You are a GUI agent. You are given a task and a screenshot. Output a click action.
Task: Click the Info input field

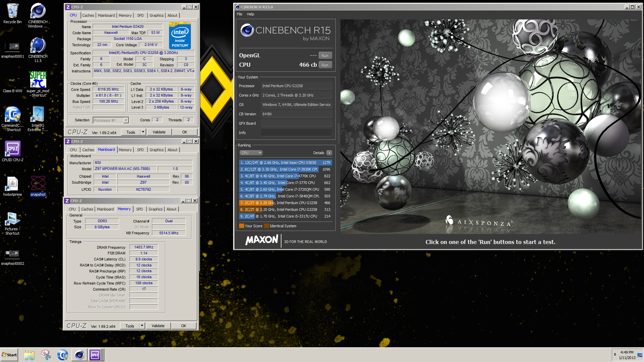point(297,133)
